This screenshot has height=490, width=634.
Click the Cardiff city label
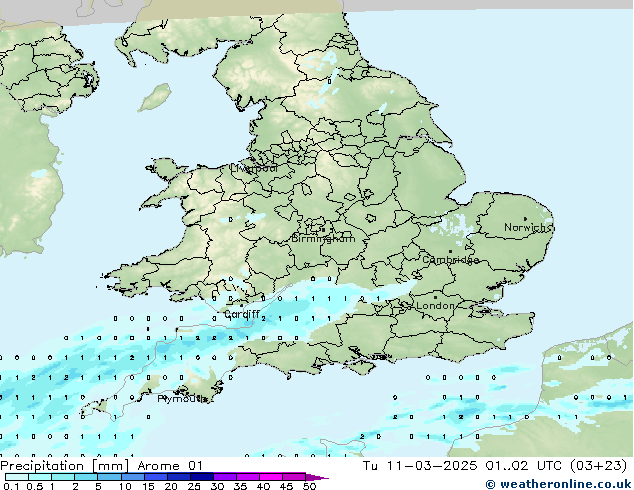tap(241, 314)
